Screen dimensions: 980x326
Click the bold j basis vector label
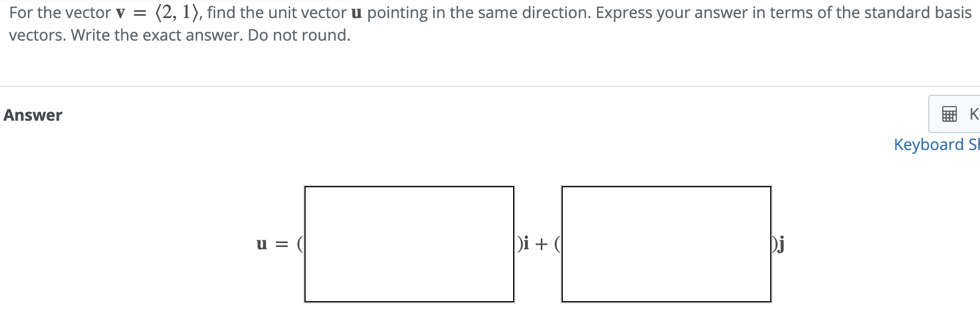(781, 244)
